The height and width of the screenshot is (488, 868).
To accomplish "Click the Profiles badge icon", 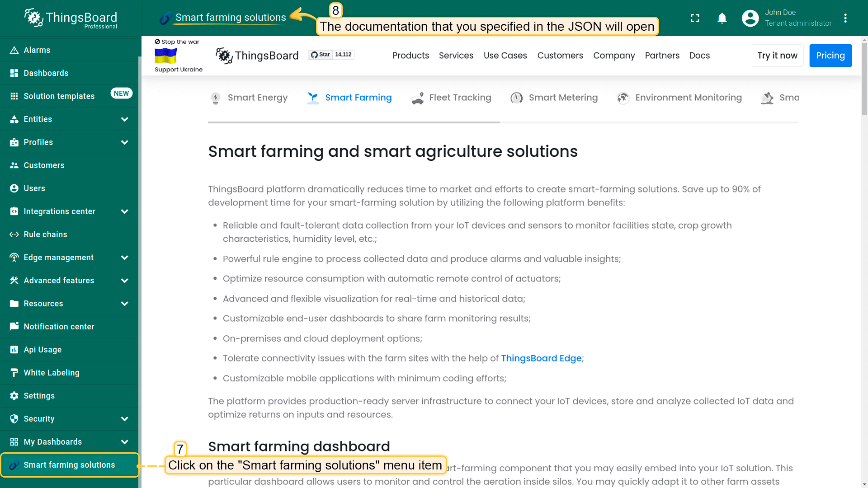I will (14, 142).
